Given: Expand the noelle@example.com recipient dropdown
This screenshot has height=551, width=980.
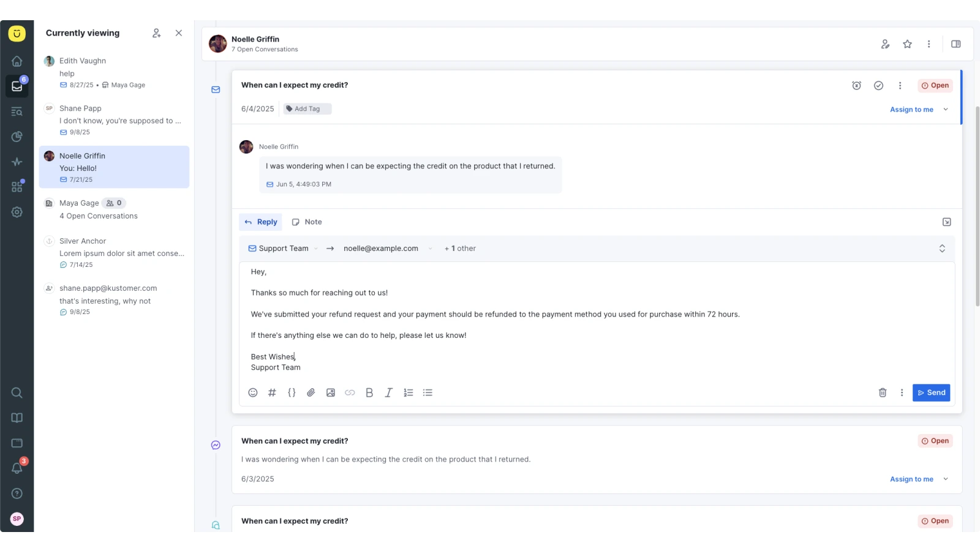Looking at the screenshot, I should [430, 249].
